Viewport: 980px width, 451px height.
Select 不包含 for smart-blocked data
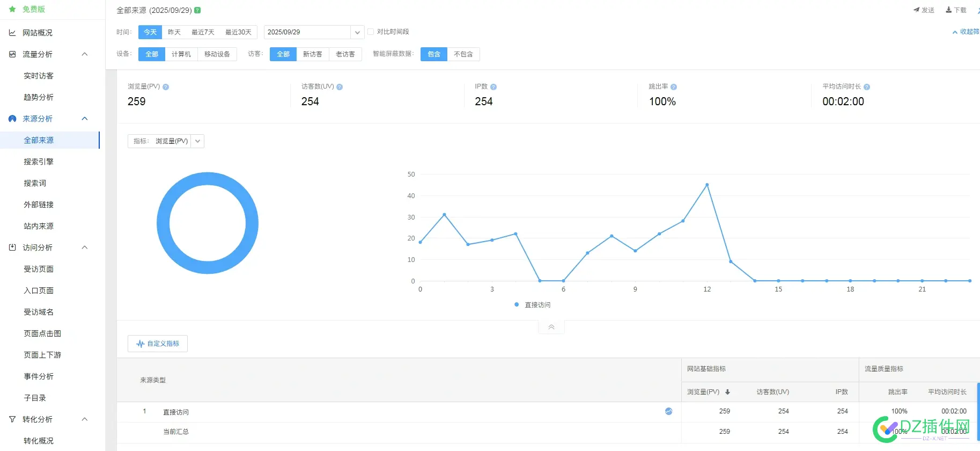point(463,54)
